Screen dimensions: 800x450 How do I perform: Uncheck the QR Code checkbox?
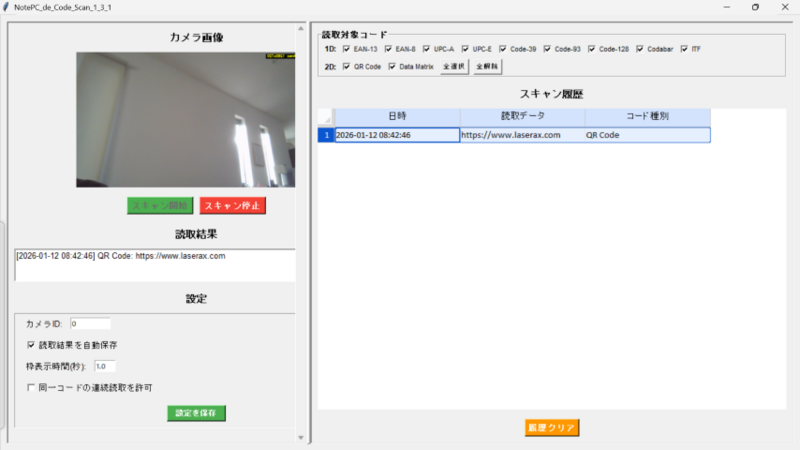tap(346, 66)
